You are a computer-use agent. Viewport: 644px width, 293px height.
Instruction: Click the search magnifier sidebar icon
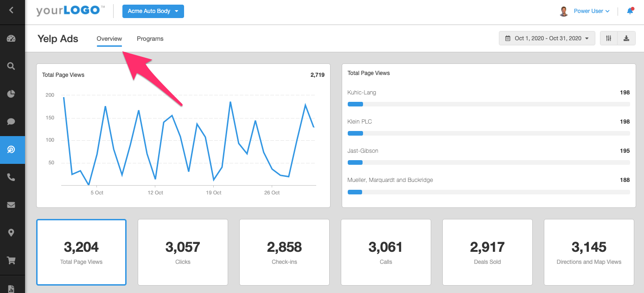pyautogui.click(x=12, y=66)
